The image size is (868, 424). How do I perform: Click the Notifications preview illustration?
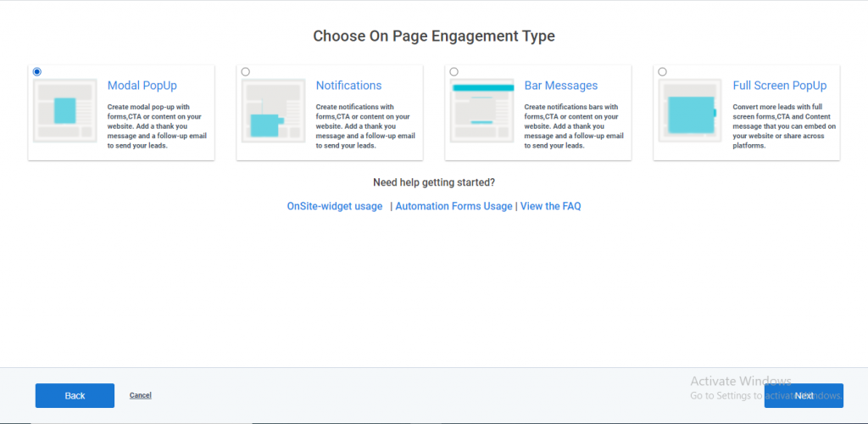274,111
